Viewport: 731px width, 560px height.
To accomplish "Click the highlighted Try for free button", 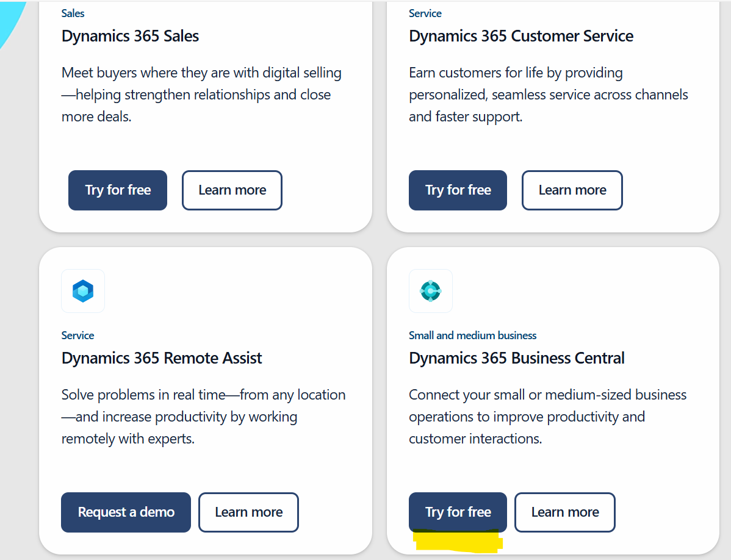I will point(458,512).
